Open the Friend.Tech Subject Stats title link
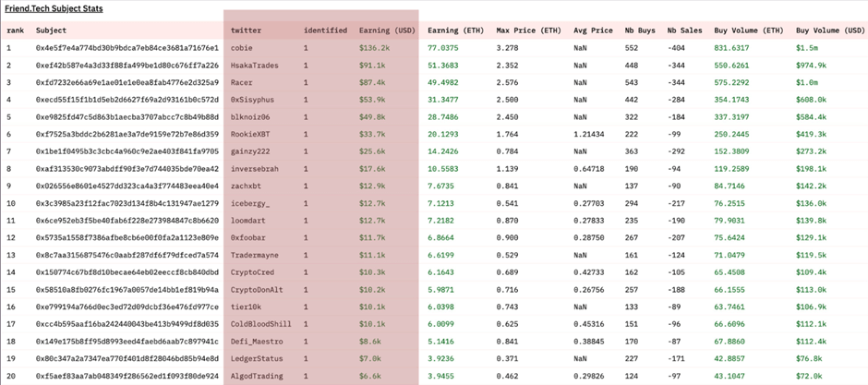Screen dimensions: 868x385 click(x=54, y=9)
